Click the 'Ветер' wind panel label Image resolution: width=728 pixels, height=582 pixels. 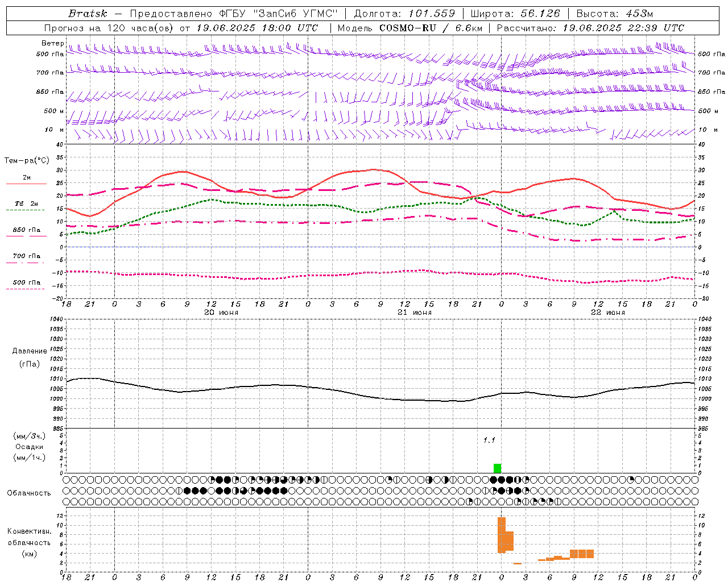[52, 43]
